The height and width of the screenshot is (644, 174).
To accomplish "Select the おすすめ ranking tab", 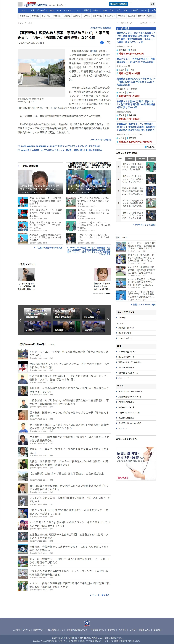I will pos(141,159).
